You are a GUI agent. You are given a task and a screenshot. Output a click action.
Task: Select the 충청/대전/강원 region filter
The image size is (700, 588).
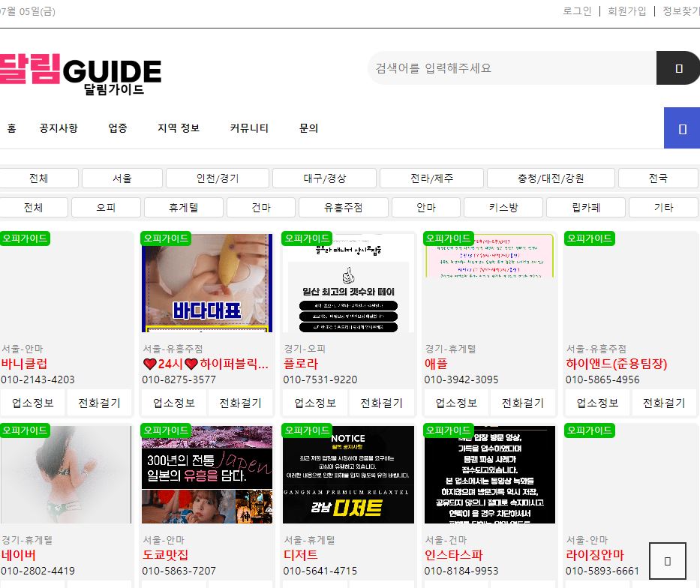pyautogui.click(x=551, y=178)
